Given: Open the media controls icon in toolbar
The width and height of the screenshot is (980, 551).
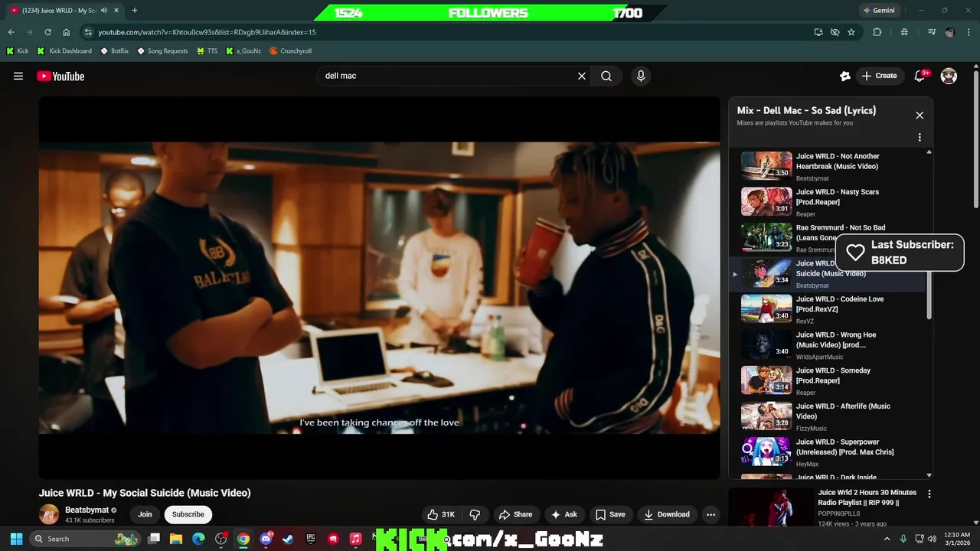Looking at the screenshot, I should click(932, 32).
